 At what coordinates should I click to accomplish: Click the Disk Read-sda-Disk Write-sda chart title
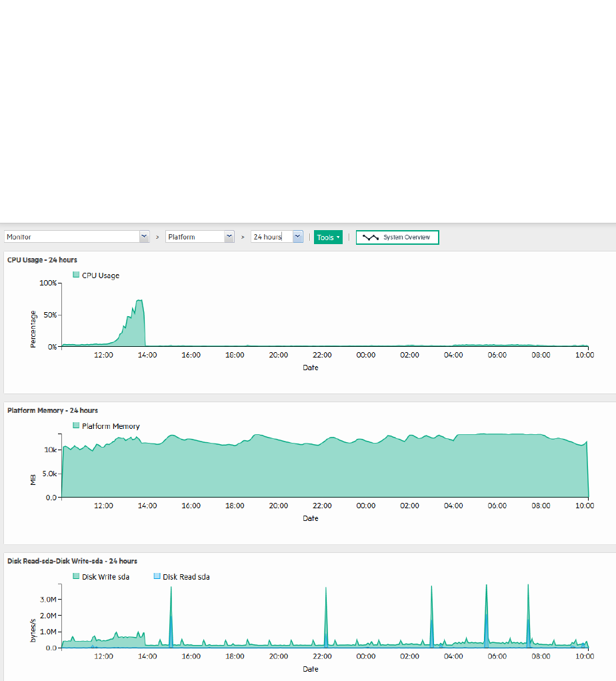tap(72, 561)
